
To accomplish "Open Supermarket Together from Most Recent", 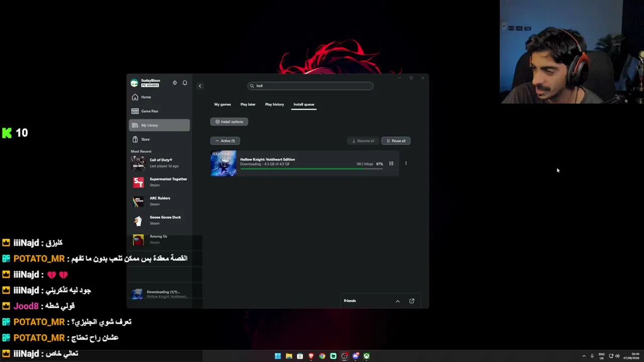I will coord(159,182).
